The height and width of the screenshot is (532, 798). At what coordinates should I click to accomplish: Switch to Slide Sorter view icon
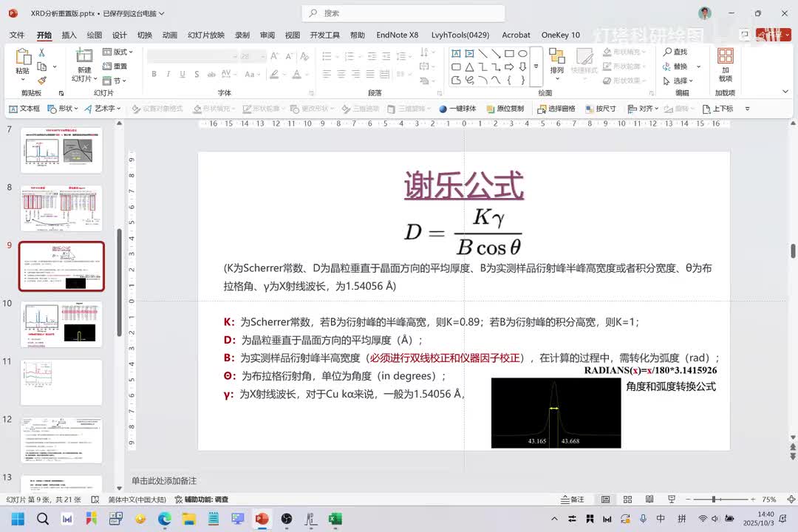[627, 499]
